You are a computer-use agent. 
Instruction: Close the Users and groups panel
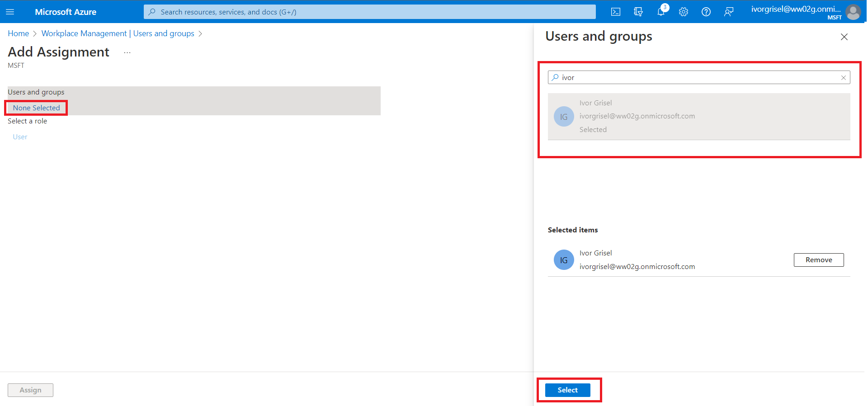point(844,37)
